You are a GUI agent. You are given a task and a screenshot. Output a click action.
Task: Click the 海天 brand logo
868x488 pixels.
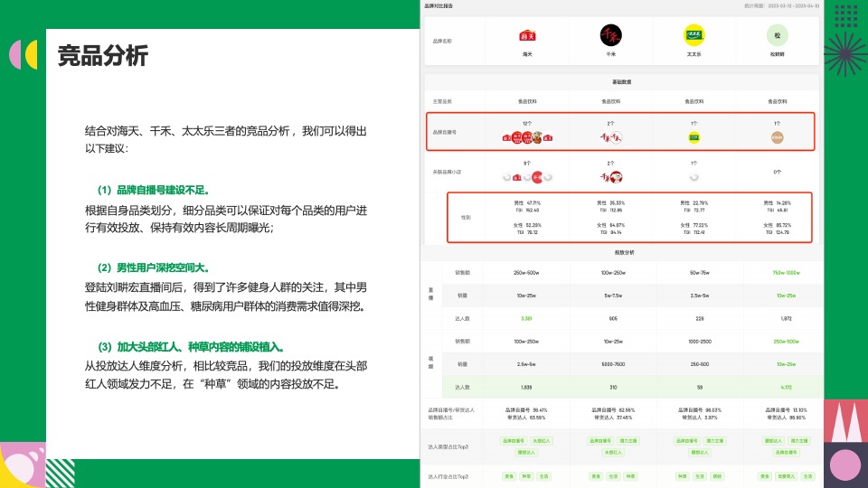527,36
